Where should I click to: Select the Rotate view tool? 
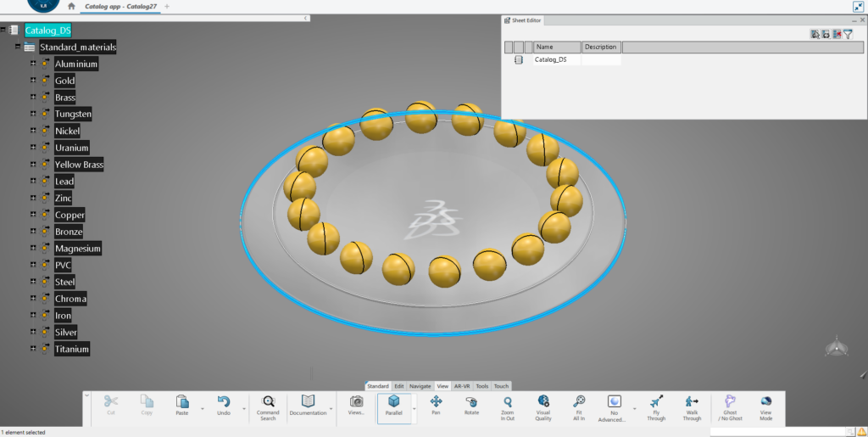(x=471, y=402)
